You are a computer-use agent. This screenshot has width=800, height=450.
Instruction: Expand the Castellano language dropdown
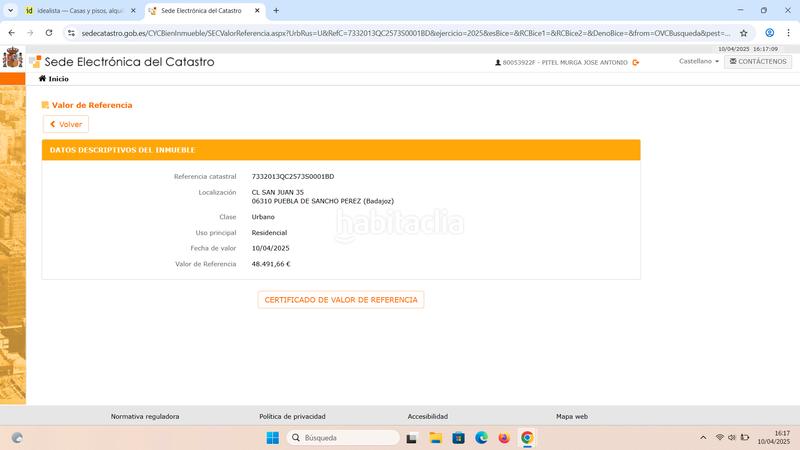click(700, 61)
